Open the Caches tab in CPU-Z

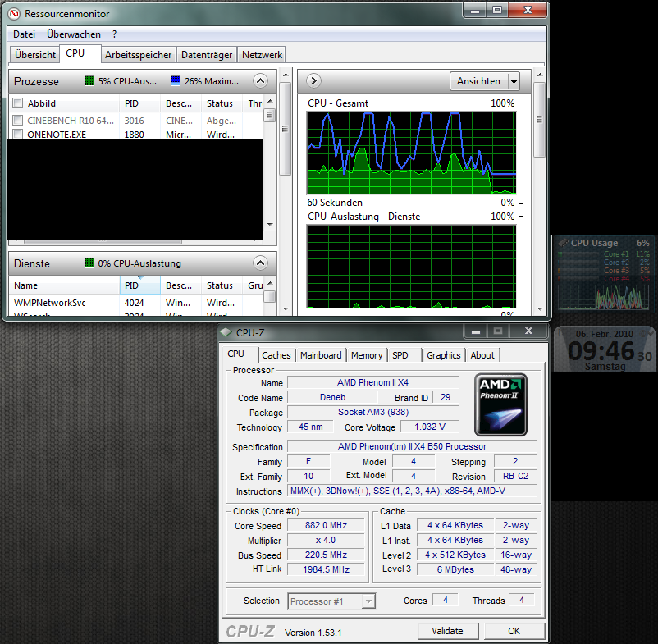click(x=276, y=355)
